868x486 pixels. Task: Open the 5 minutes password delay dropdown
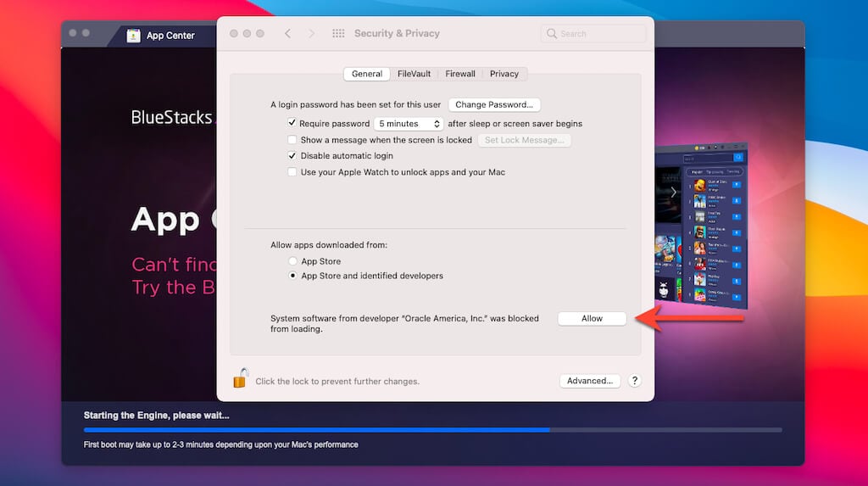coord(409,124)
